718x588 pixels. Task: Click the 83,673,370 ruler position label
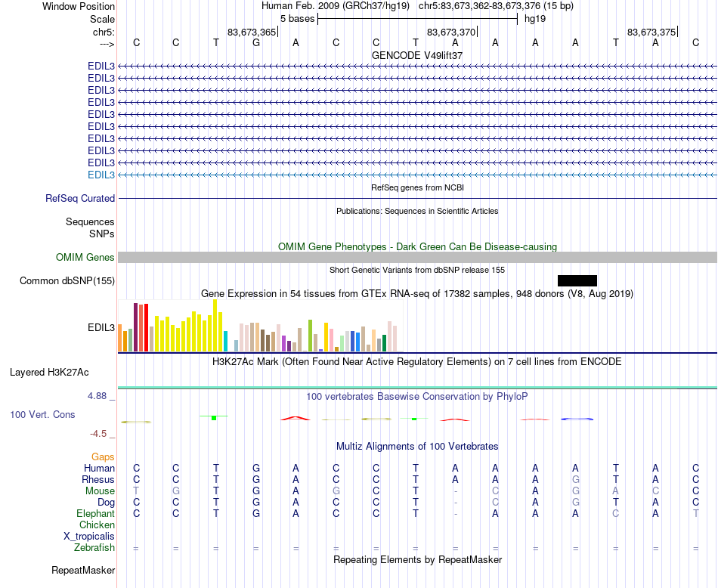pyautogui.click(x=451, y=32)
